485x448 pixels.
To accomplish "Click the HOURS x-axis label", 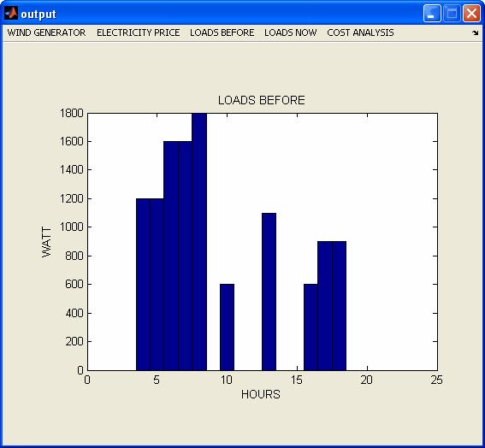I will click(261, 394).
